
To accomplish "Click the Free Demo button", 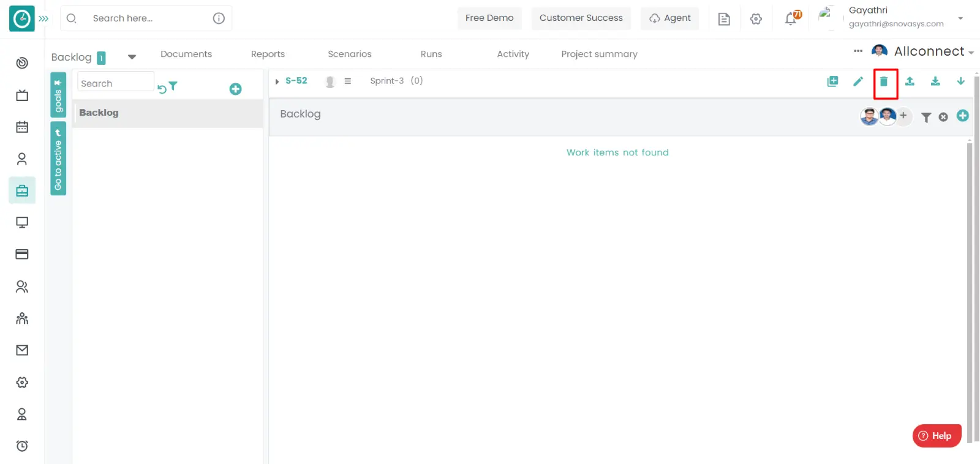I will pos(489,18).
